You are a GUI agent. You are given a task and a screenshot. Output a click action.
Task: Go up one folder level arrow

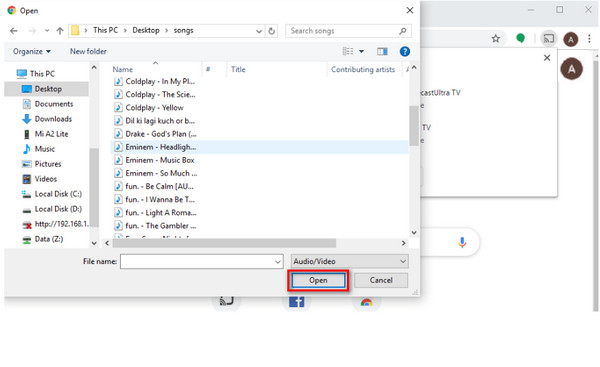tap(60, 31)
